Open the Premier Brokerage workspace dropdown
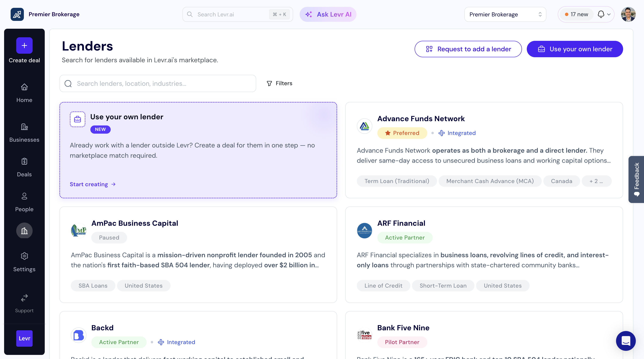The image size is (644, 359). 505,14
